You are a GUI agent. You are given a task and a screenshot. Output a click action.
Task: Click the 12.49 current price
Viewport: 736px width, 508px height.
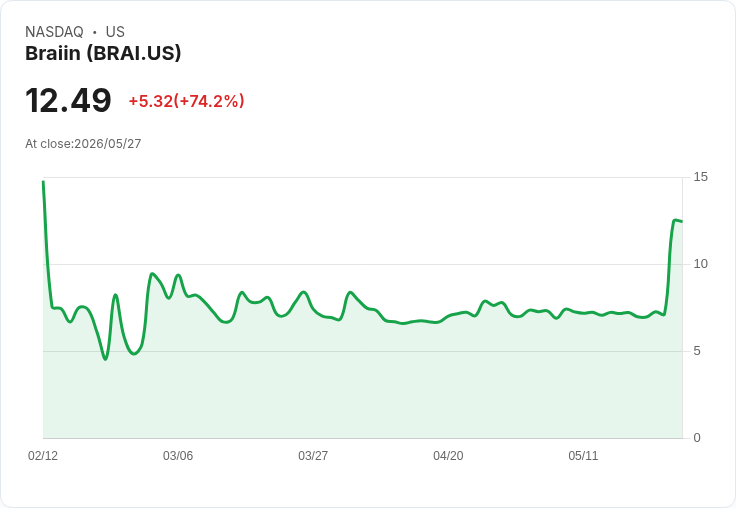[68, 100]
